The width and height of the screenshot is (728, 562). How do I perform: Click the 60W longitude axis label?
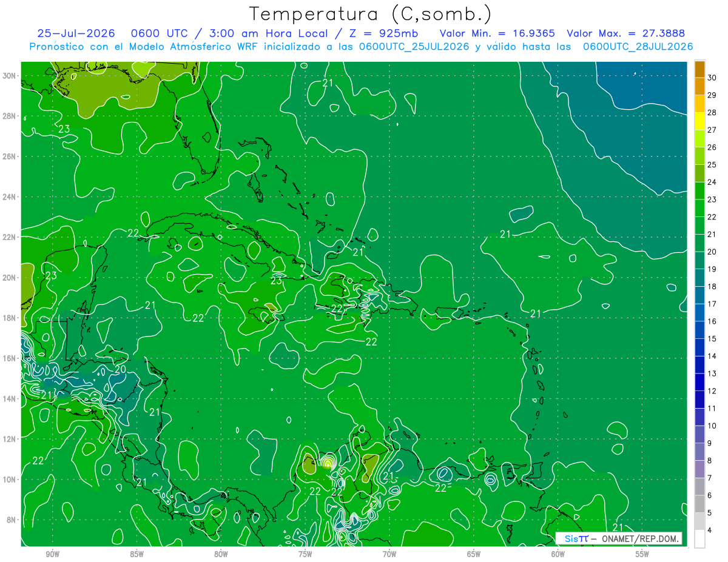[x=558, y=554]
